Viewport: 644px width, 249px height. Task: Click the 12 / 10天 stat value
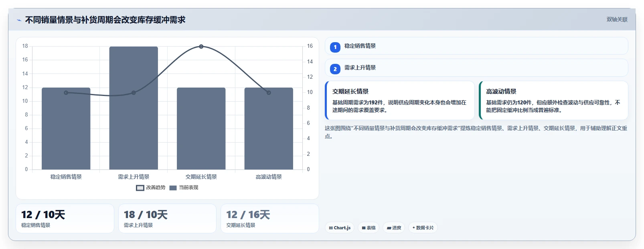[43, 215]
